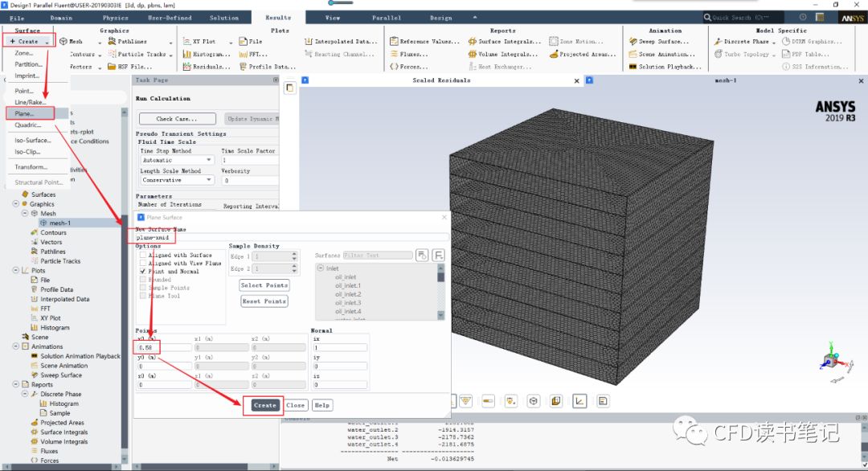The width and height of the screenshot is (868, 471).
Task: Open Scene Animation in ribbon
Action: pos(661,54)
